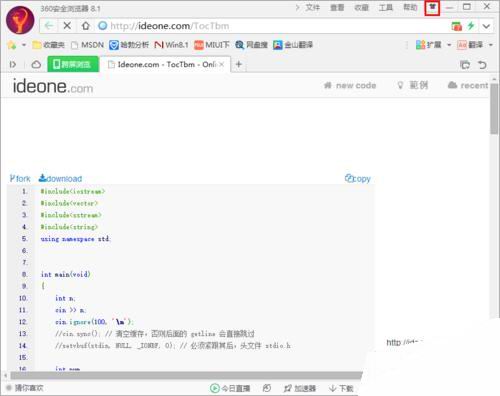Click code line '#include<iostream>'
The image size is (500, 396).
coord(73,191)
